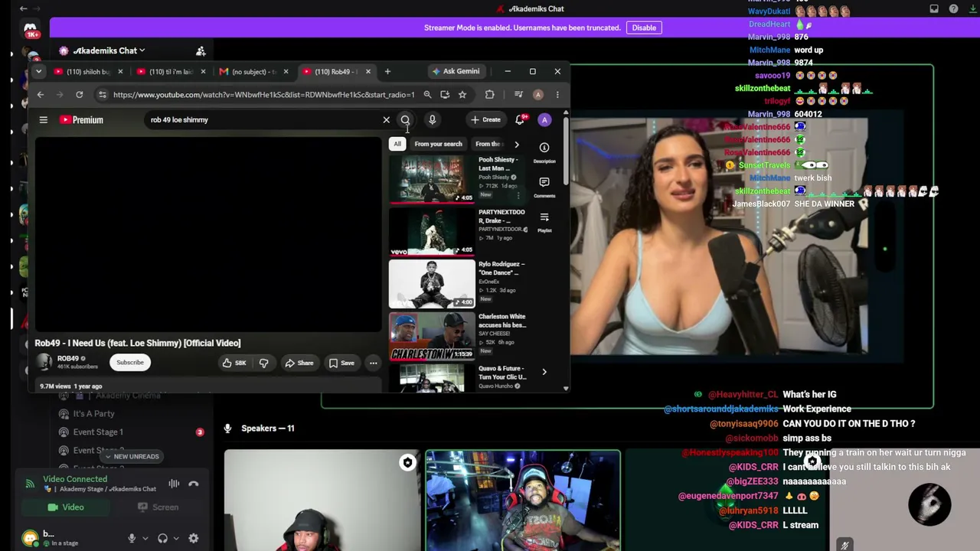
Task: Open the invite people icon beside server name
Action: click(201, 51)
